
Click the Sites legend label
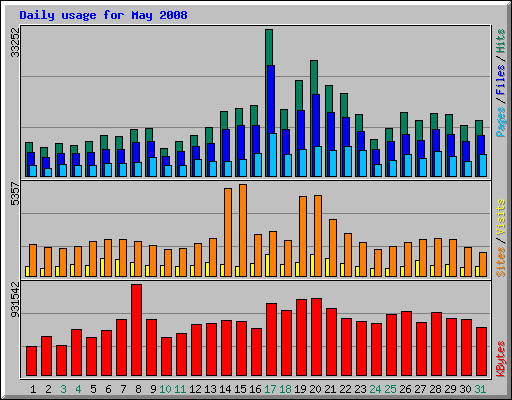click(501, 262)
